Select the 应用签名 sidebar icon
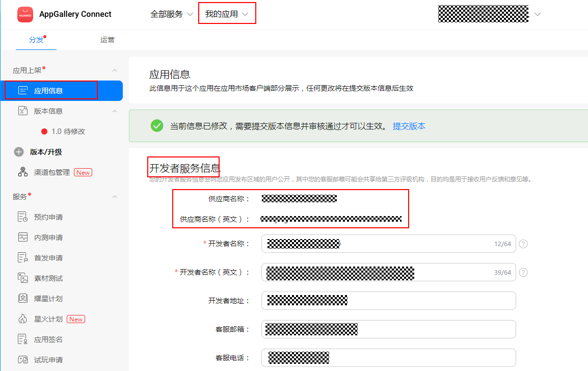The width and height of the screenshot is (588, 371). (x=23, y=339)
